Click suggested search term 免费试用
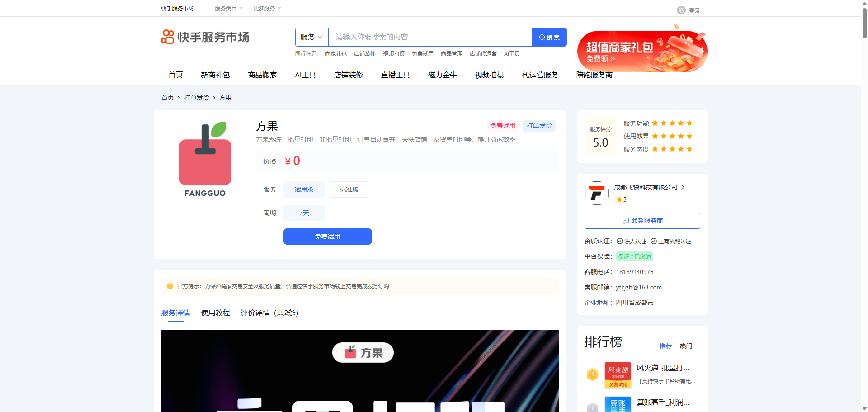 [423, 54]
